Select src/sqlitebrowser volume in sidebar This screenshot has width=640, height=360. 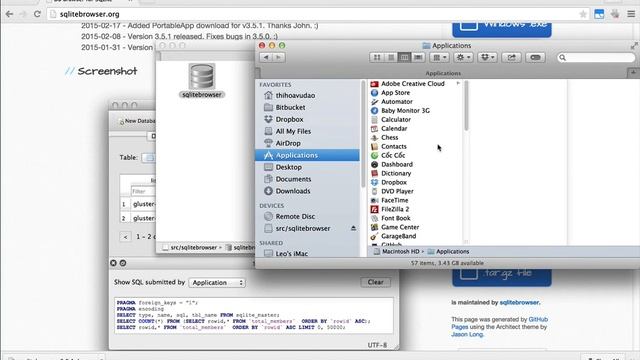pos(303,229)
